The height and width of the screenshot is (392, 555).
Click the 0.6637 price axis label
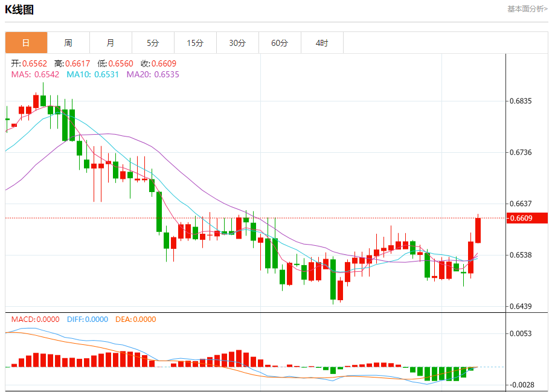coord(521,204)
